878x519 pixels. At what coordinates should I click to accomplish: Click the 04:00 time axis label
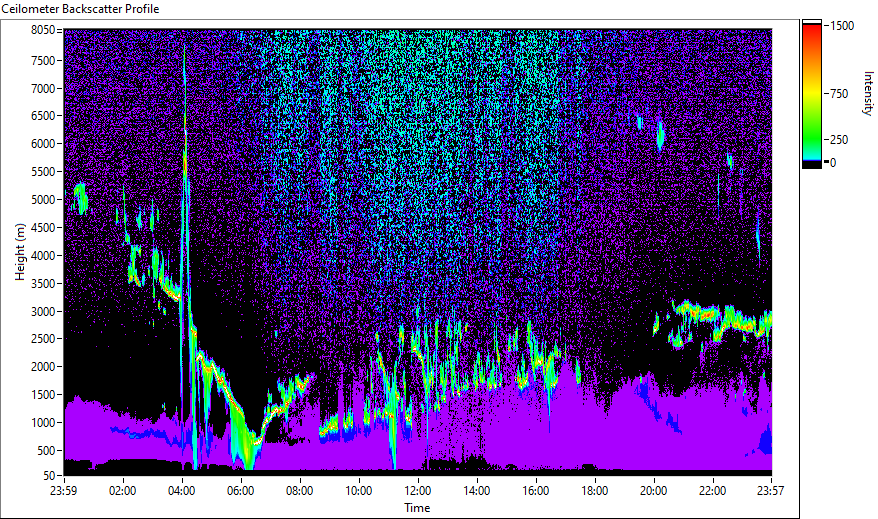tap(181, 491)
